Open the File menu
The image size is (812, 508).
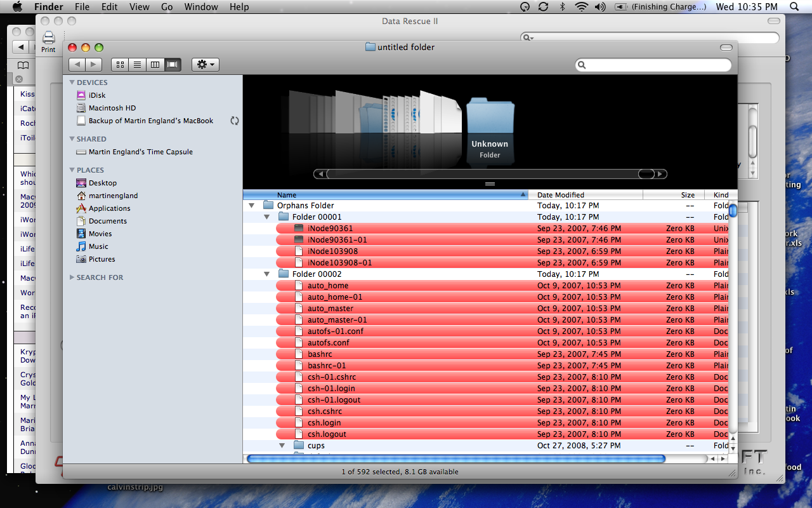(82, 7)
